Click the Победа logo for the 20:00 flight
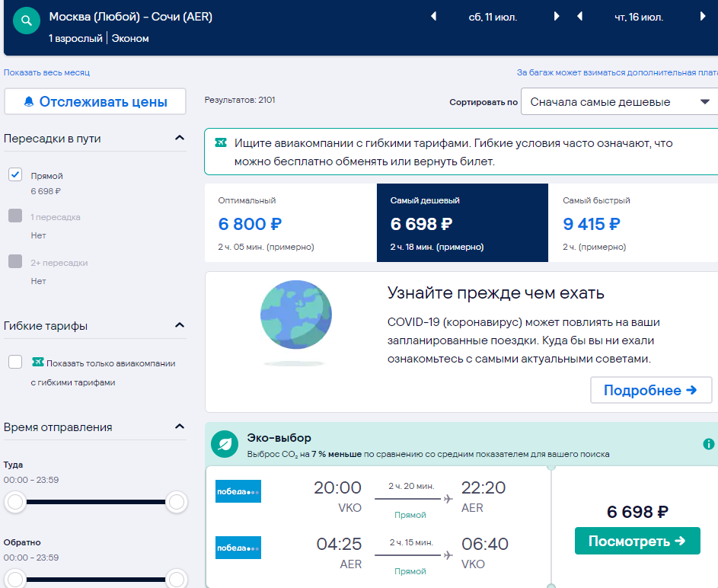Screen dimensions: 718x588 pos(238,491)
